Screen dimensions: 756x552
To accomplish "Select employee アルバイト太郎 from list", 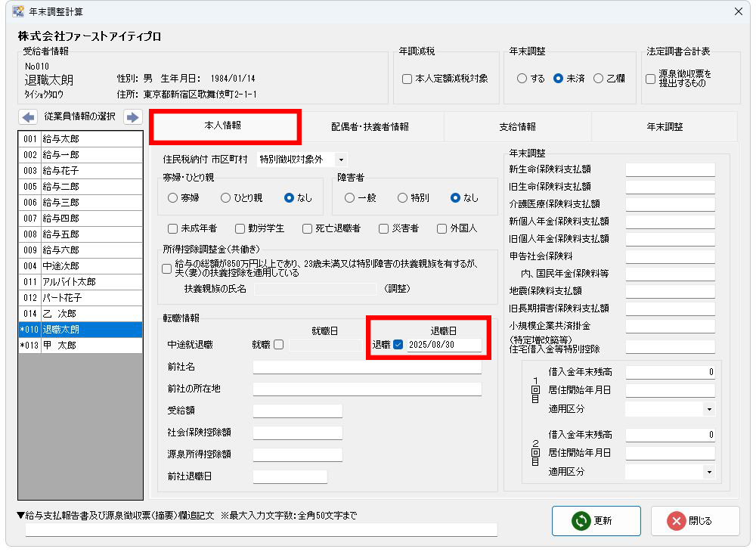I will tap(80, 282).
